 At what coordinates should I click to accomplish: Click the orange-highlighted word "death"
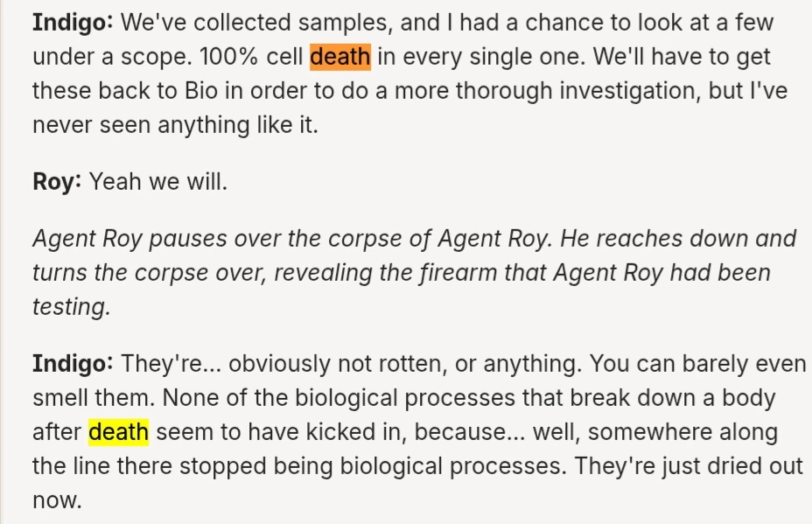click(x=340, y=57)
